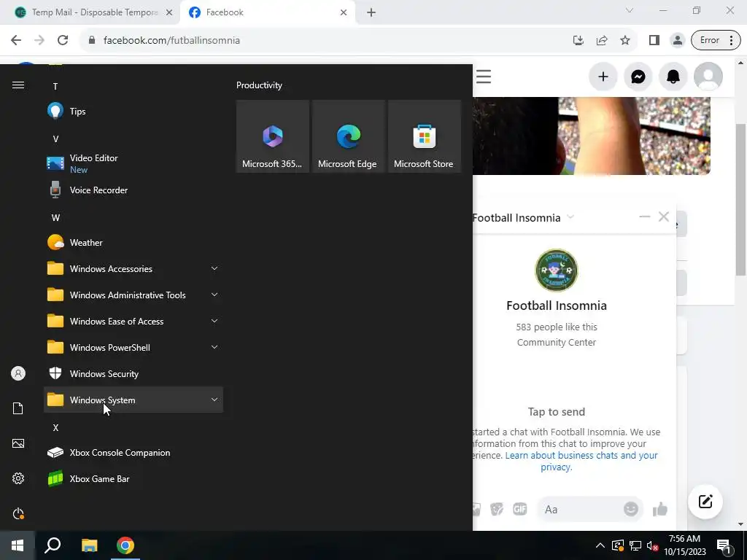
Task: Open Football Insomnia page avatar
Action: pyautogui.click(x=556, y=271)
